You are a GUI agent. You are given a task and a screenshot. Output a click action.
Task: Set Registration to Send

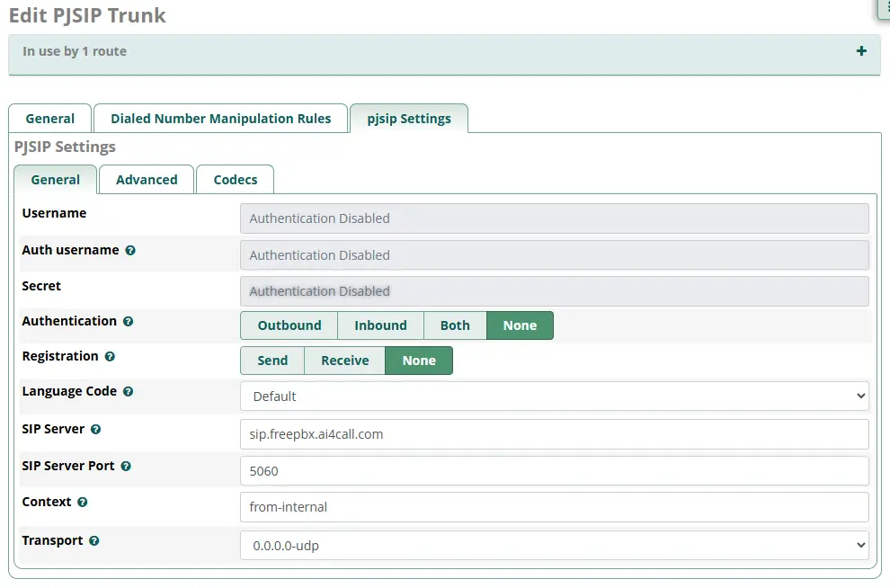point(271,360)
